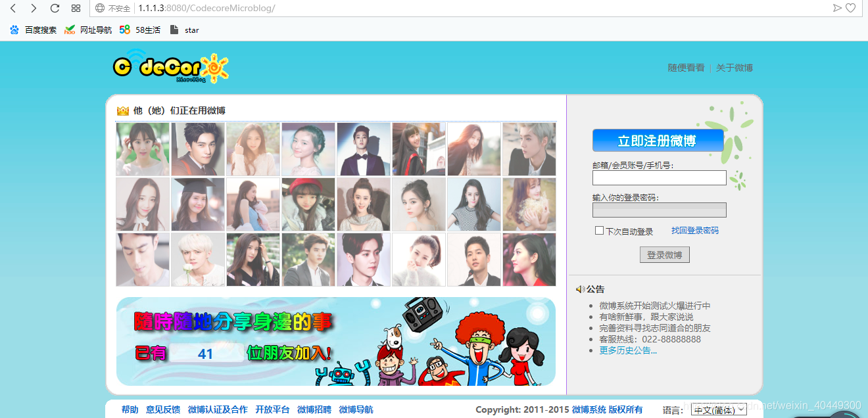Image resolution: width=868 pixels, height=418 pixels.
Task: Click the 随時随地分享身邊的事 promotional banner
Action: [335, 341]
